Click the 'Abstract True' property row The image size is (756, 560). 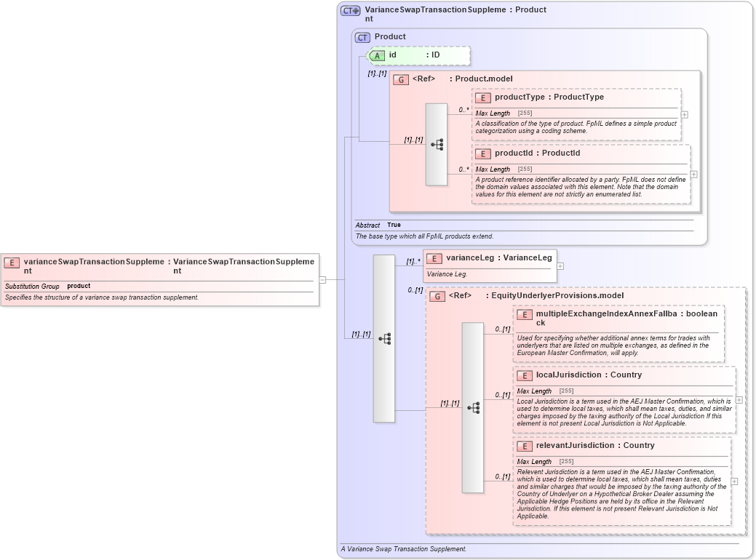[x=525, y=225]
